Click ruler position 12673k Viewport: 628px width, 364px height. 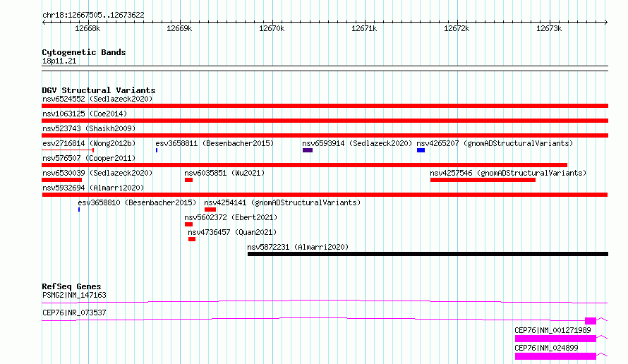[x=549, y=28]
